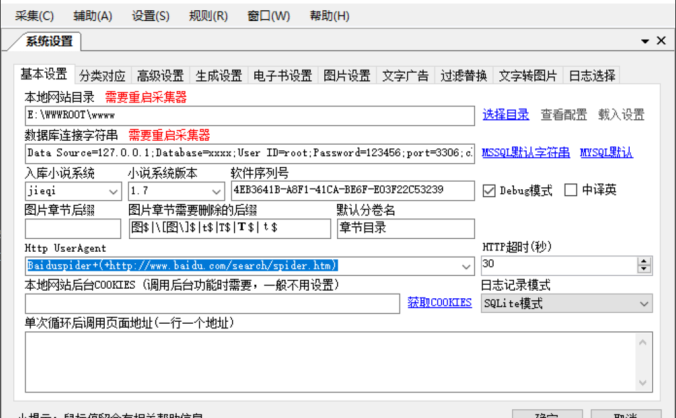Click the 软件序列号 input field

tap(351, 190)
